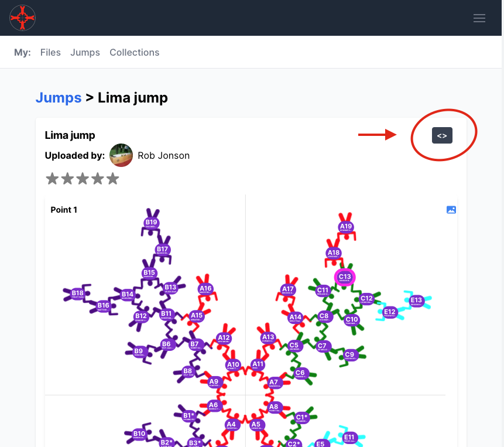
Task: Set rating to the third star
Action: tap(83, 179)
